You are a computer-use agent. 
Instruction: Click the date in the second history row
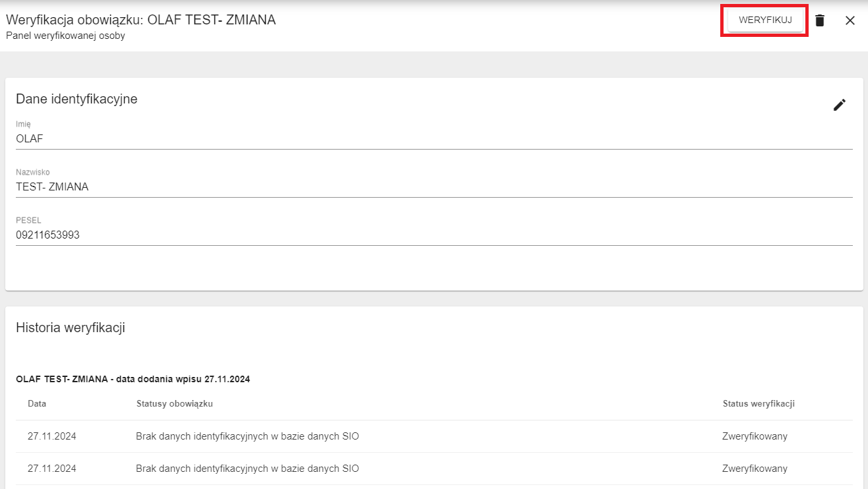[52, 469]
